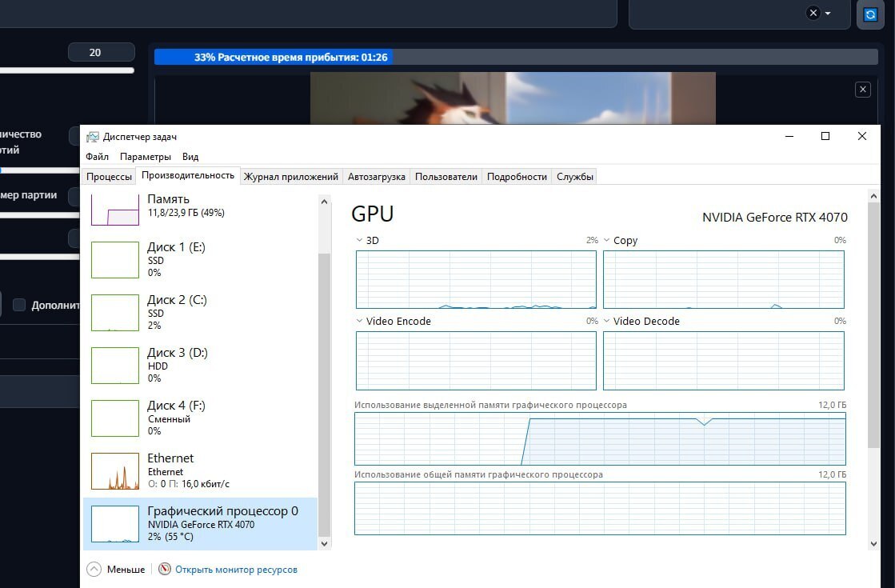The image size is (895, 588).
Task: Click GPU panel scroll up arrow
Action: point(873,196)
